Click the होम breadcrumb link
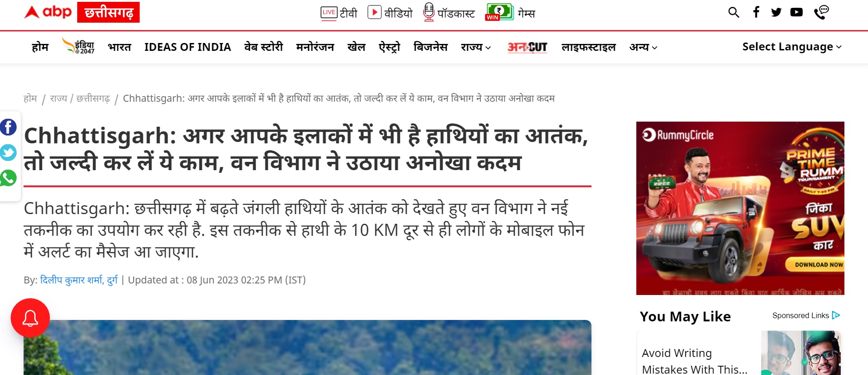 [x=30, y=98]
